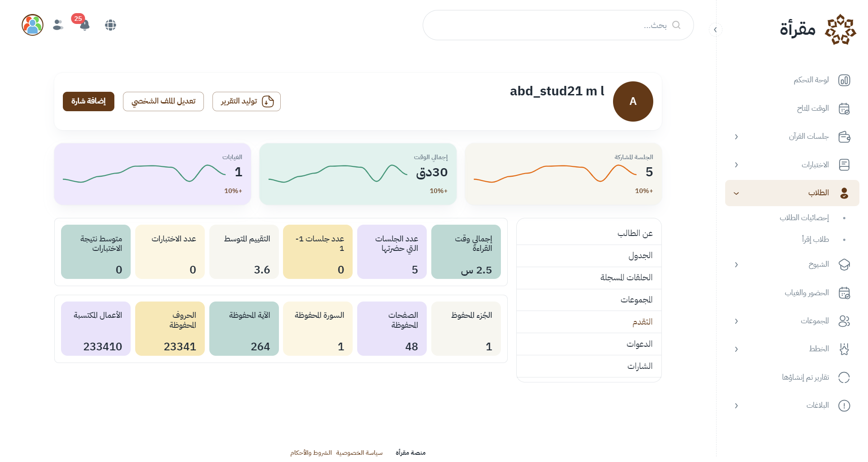Collapse the الطلاب menu section

736,193
